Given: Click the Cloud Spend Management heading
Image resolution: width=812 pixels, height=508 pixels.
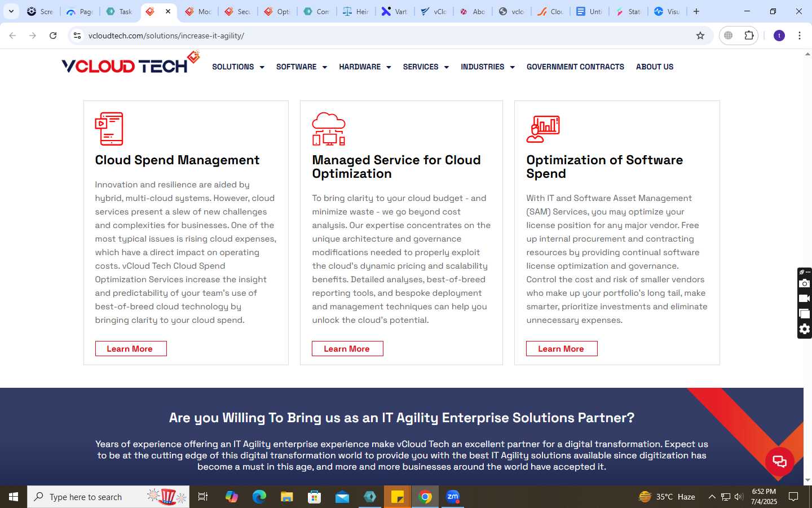Looking at the screenshot, I should tap(177, 160).
